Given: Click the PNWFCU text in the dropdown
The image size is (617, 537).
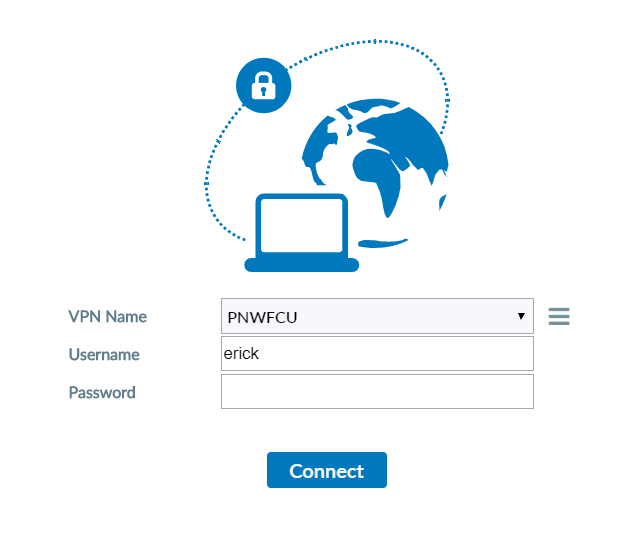Looking at the screenshot, I should click(x=262, y=317).
